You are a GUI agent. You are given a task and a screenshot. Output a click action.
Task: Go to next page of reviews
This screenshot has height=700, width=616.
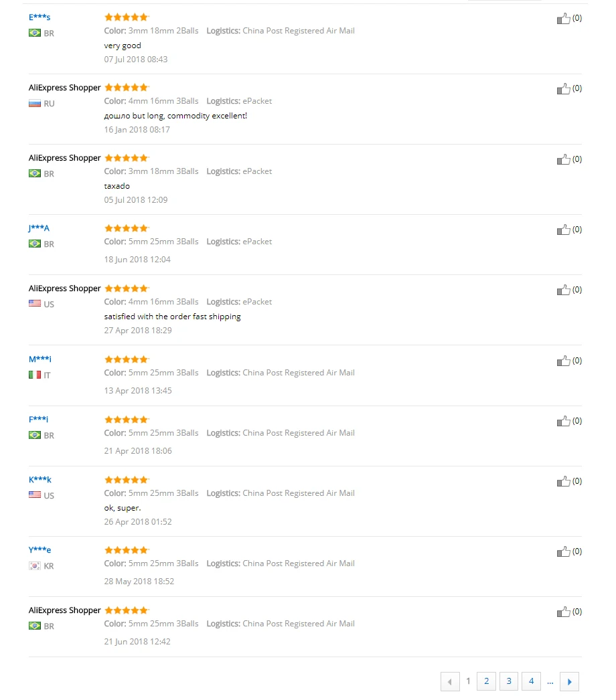[x=569, y=682]
